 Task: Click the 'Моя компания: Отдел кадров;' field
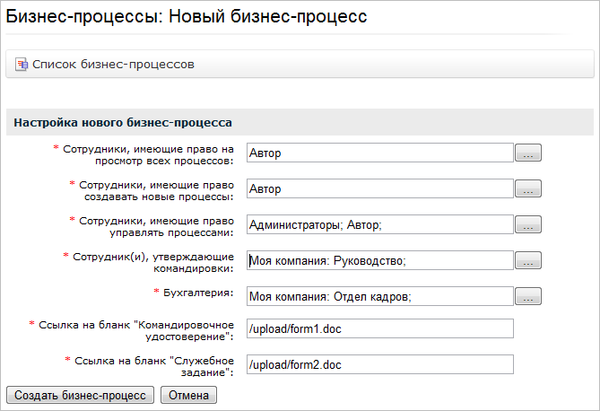click(378, 296)
